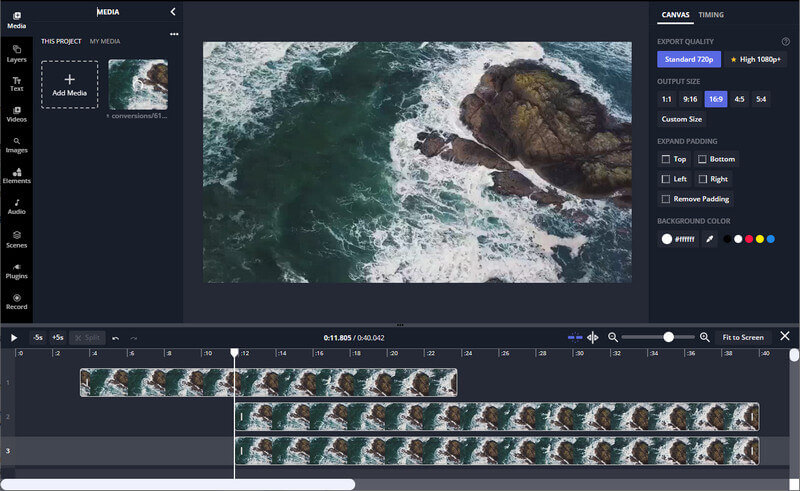Switch to the My Media tab
The image size is (800, 491).
pos(107,41)
